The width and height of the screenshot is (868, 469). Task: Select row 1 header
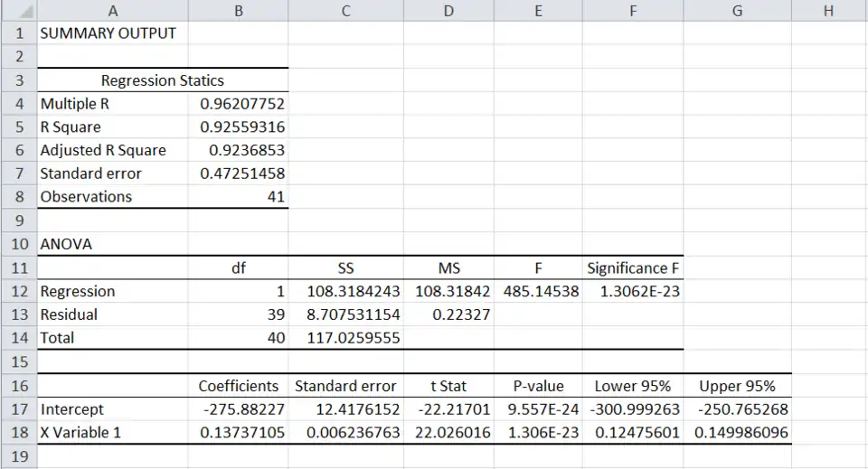[x=18, y=33]
